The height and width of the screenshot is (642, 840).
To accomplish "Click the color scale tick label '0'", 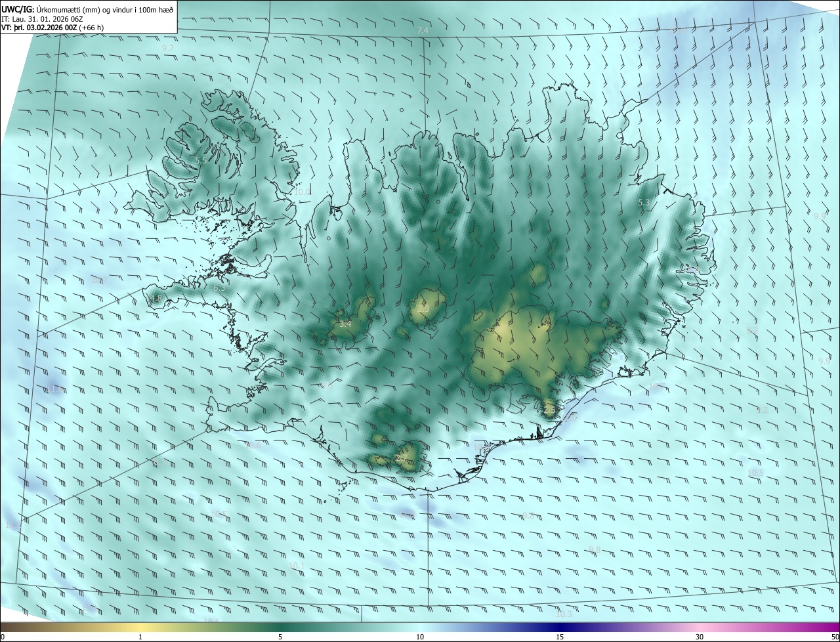I will 3,637.
